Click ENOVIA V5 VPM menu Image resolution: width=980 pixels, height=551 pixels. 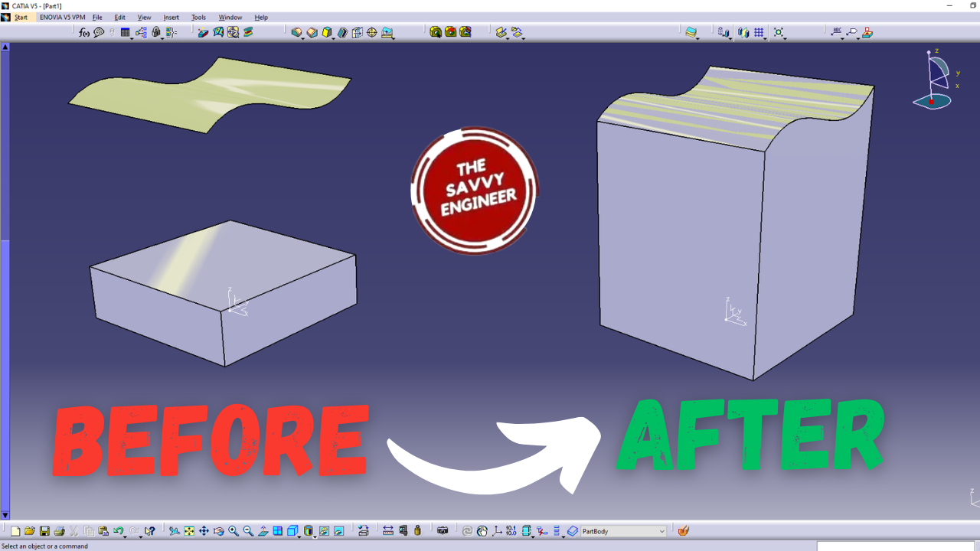click(x=63, y=18)
